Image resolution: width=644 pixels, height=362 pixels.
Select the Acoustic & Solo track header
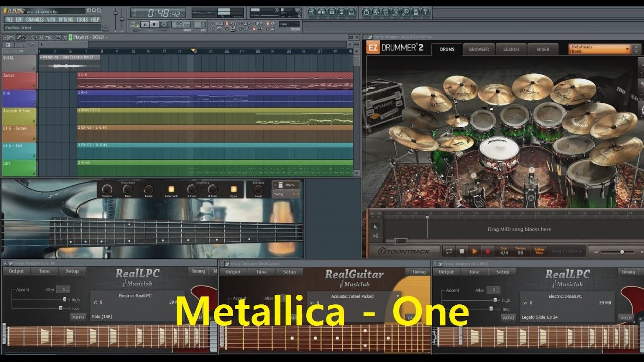[19, 116]
